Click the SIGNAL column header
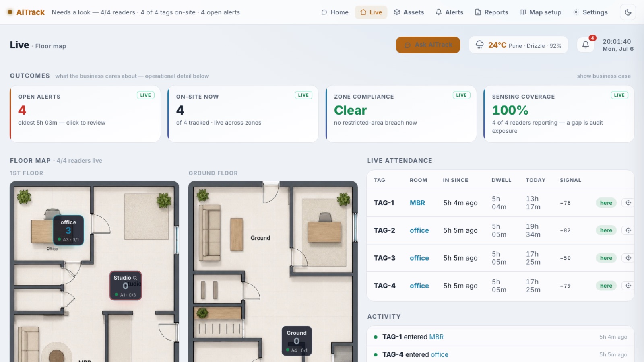Screen dimensions: 644x362 [570, 180]
